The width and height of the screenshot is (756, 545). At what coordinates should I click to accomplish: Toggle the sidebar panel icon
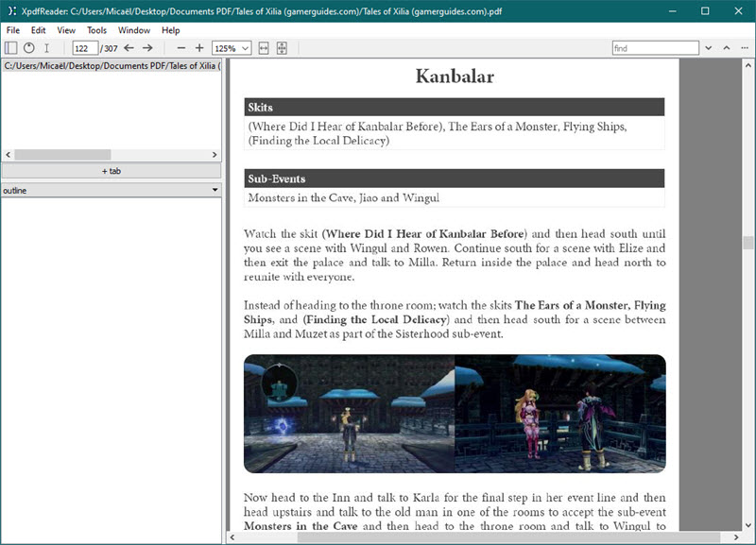(x=11, y=47)
